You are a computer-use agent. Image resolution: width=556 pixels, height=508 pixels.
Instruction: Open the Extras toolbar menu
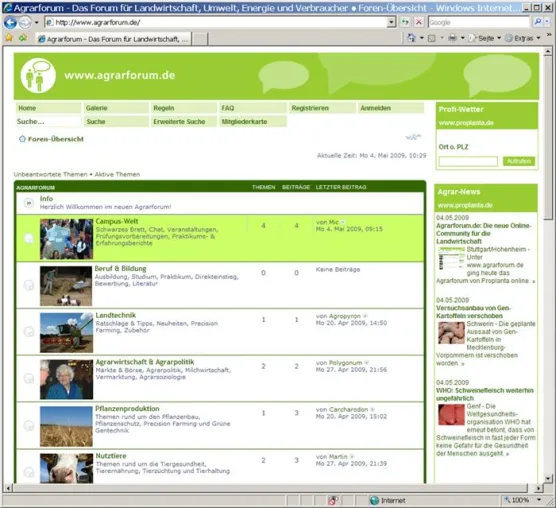(x=523, y=38)
